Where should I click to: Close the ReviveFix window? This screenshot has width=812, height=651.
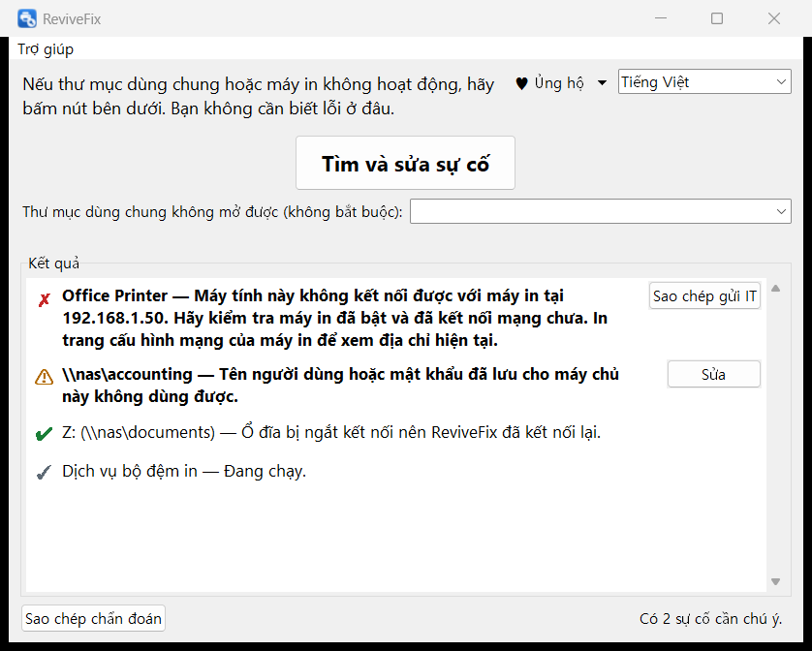tap(773, 18)
